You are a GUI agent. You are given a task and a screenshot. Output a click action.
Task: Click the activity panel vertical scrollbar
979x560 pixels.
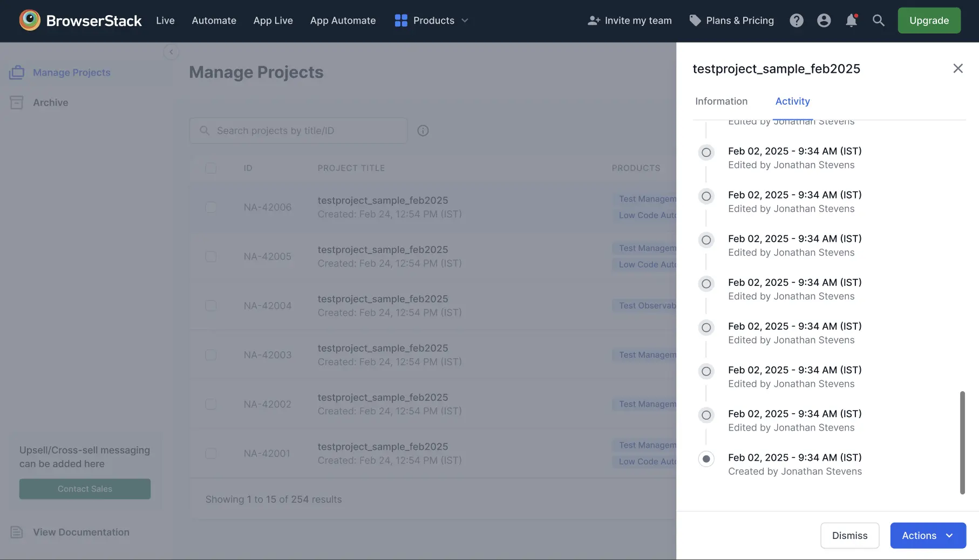pos(962,442)
